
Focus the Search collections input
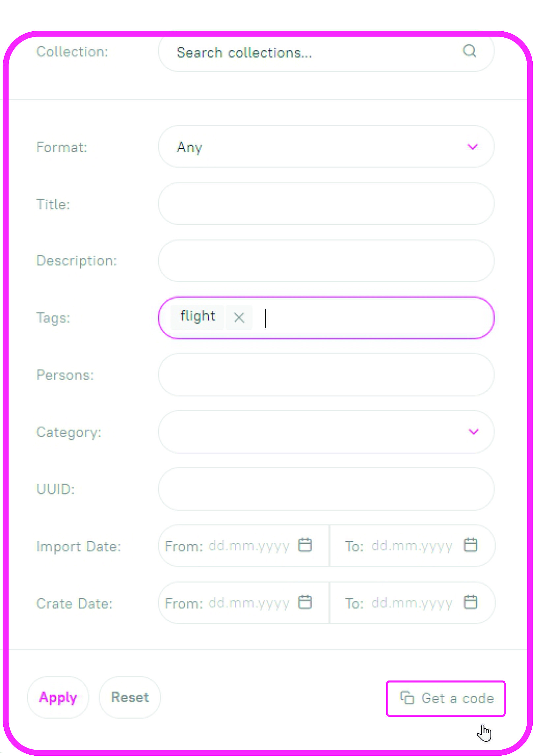[x=326, y=52]
